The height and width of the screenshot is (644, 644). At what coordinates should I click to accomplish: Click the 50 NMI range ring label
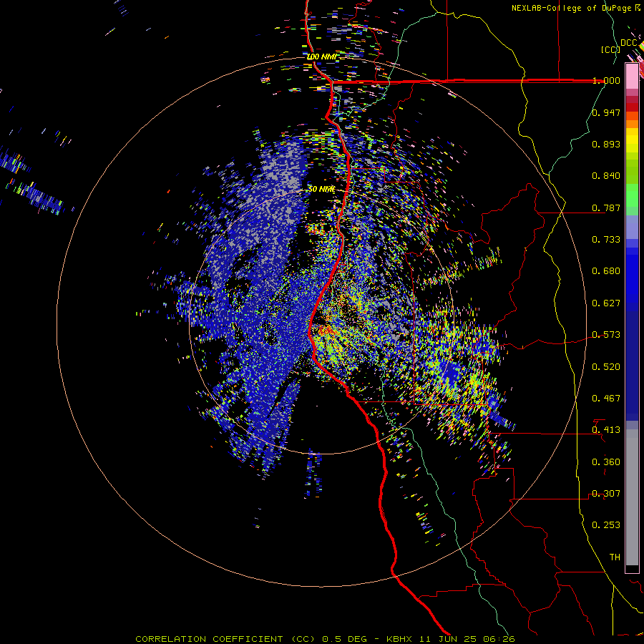coord(321,189)
